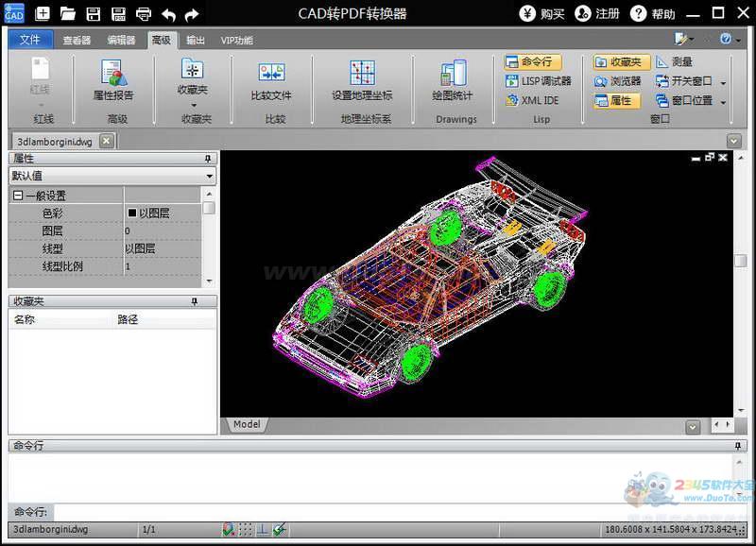This screenshot has width=756, height=546.
Task: Open the LISP 调试器 debugger
Action: coord(538,81)
